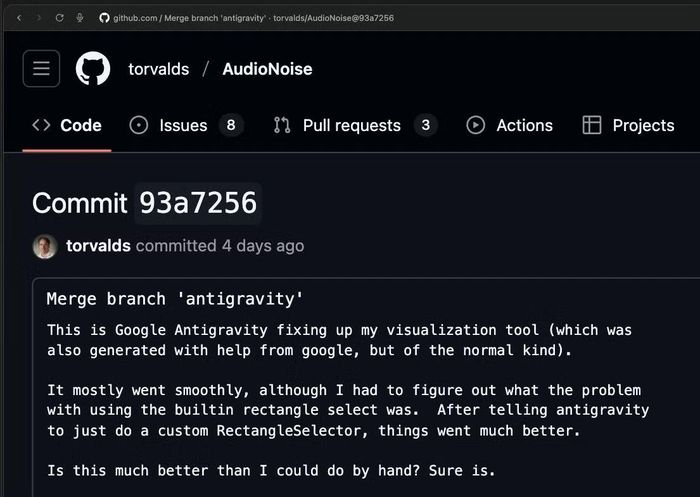Click the Issues circle-dot icon
Image resolution: width=700 pixels, height=497 pixels.
138,125
